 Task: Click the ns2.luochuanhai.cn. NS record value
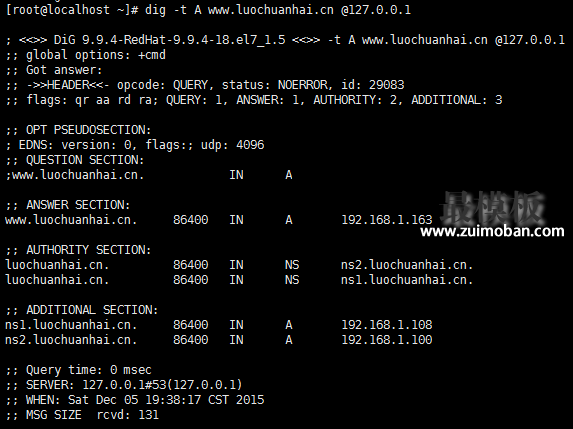click(407, 265)
